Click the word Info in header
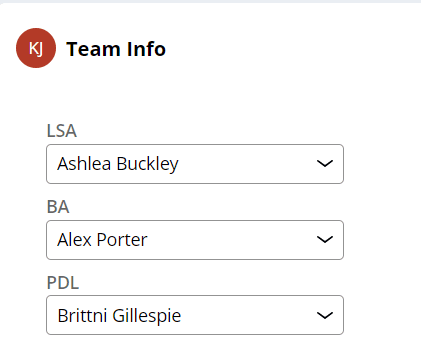421x364 pixels. (x=146, y=49)
